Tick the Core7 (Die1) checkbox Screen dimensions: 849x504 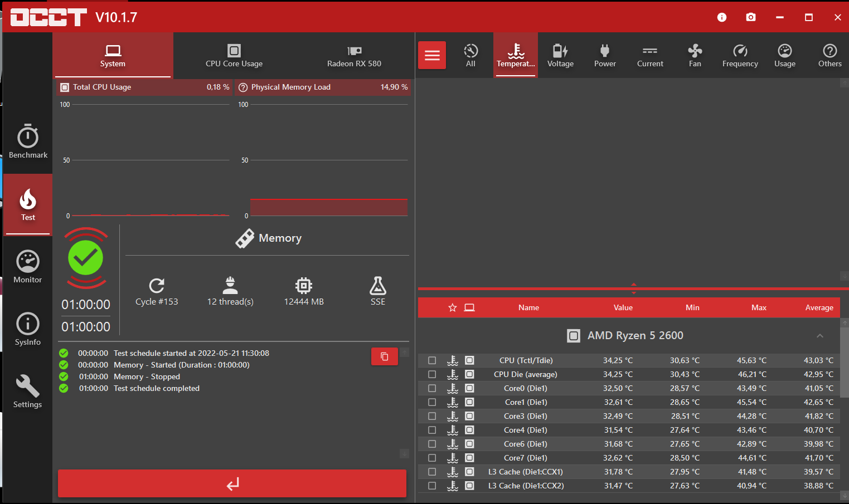[x=432, y=458]
